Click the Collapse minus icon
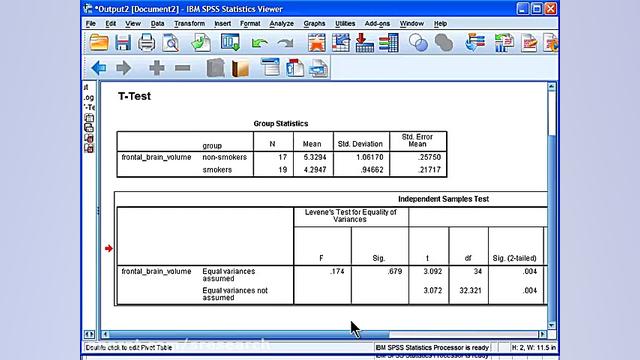This screenshot has width=640, height=360. click(182, 68)
